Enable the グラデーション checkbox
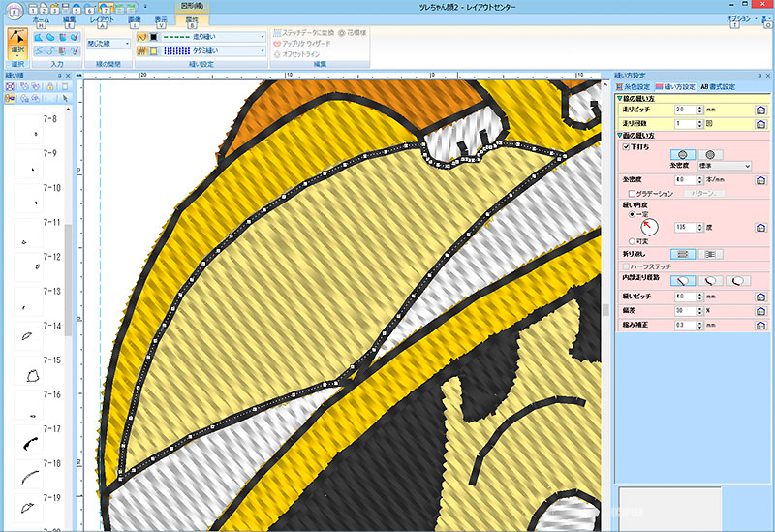The width and height of the screenshot is (775, 532). [632, 194]
